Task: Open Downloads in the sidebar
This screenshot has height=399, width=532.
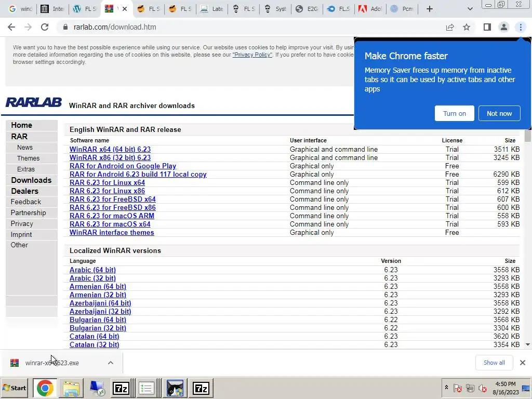Action: pos(31,180)
